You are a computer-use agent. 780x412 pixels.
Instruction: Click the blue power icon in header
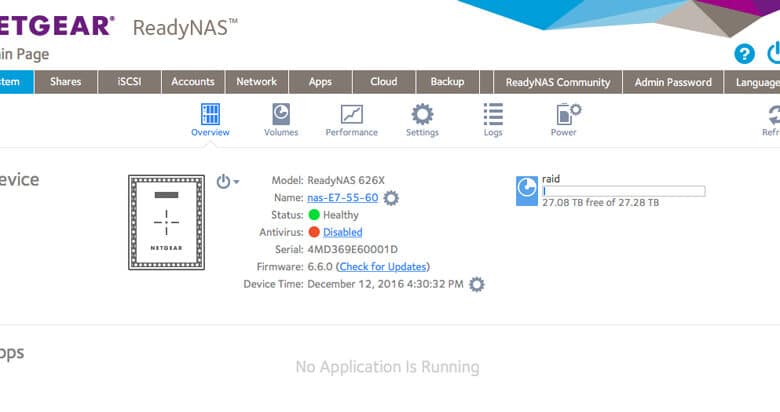tap(774, 53)
